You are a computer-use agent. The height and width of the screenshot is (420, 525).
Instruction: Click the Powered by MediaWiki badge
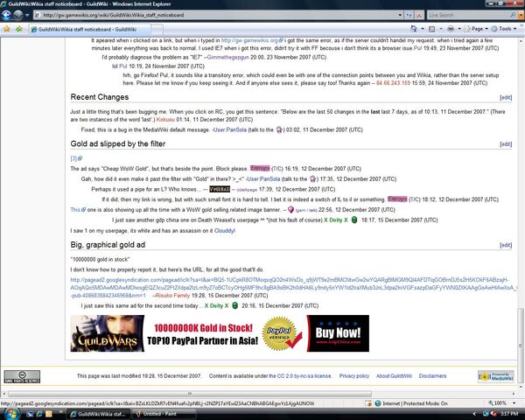(496, 376)
